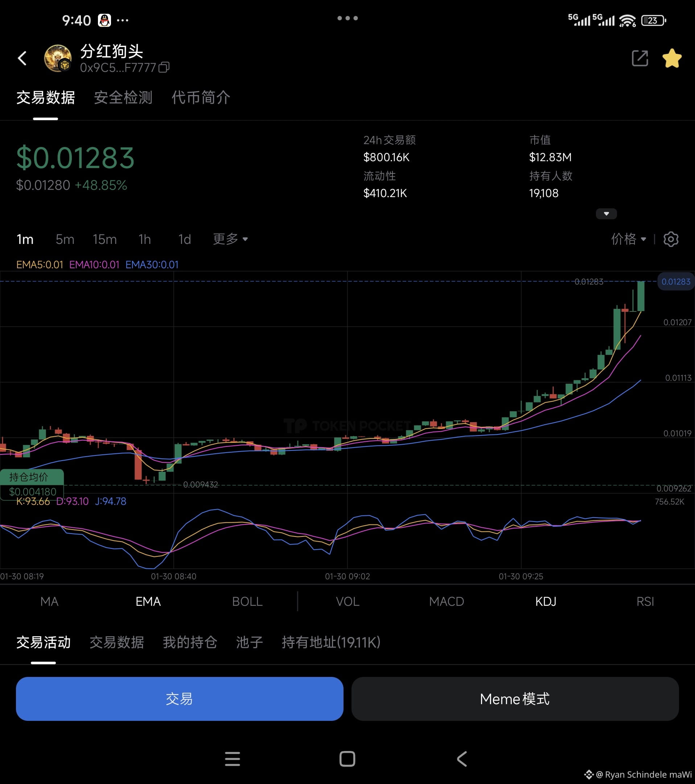The image size is (695, 784).
Task: Tap the EMA5:0.01 legend label
Action: click(40, 265)
